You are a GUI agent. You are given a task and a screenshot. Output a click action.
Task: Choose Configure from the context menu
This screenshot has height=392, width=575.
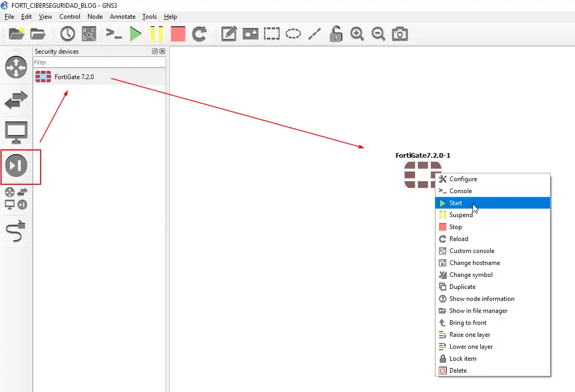point(493,179)
